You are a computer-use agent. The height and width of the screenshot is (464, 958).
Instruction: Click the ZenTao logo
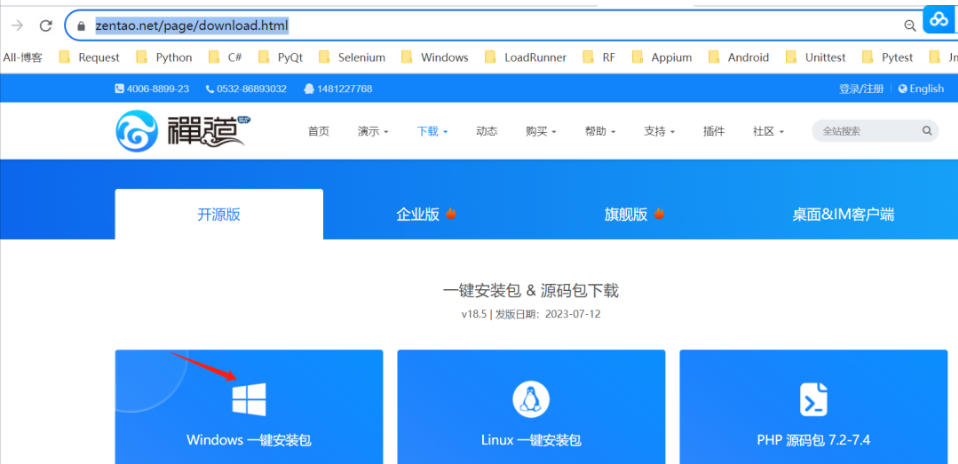point(183,130)
